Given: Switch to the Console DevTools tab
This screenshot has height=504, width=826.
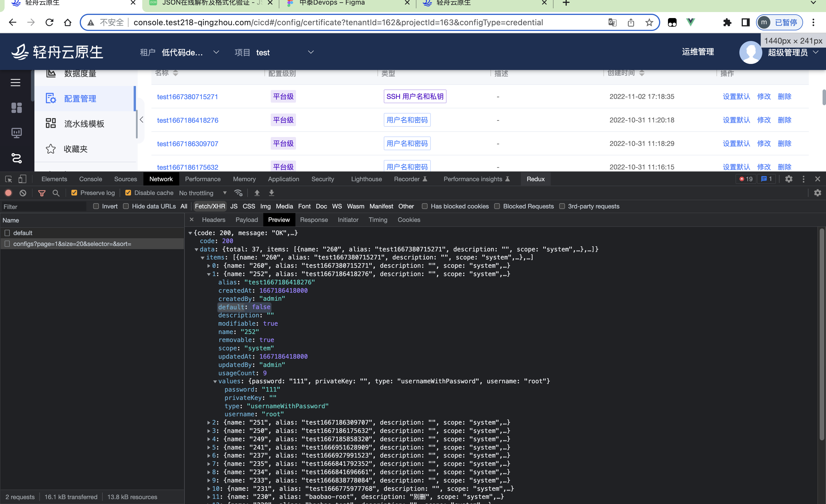Looking at the screenshot, I should [x=91, y=179].
